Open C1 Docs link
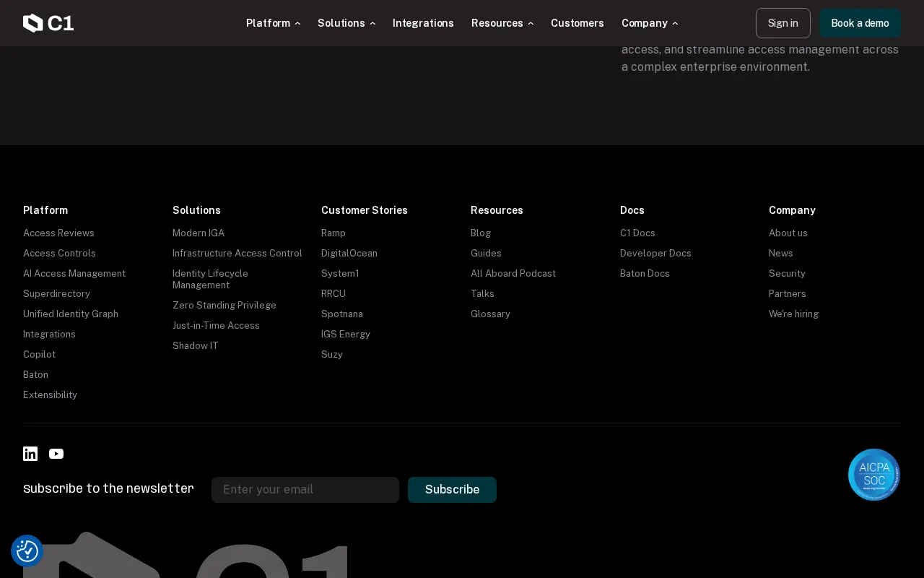 click(x=637, y=233)
